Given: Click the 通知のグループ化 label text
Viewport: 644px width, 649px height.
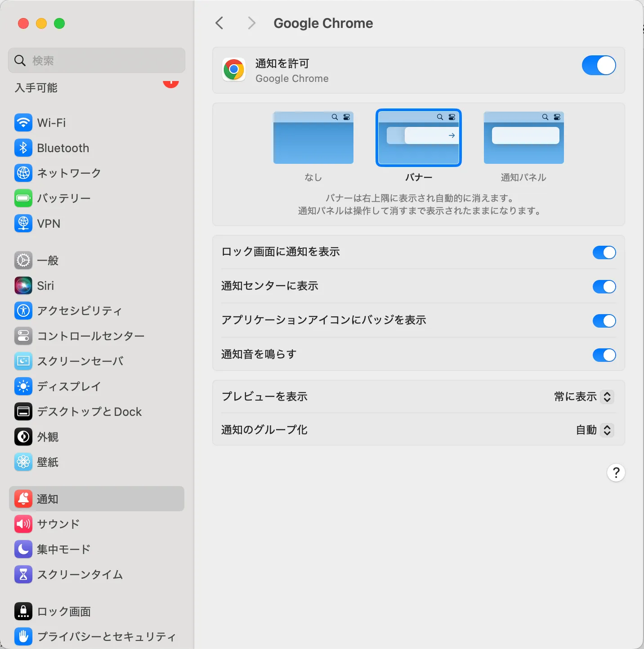Looking at the screenshot, I should tap(264, 430).
